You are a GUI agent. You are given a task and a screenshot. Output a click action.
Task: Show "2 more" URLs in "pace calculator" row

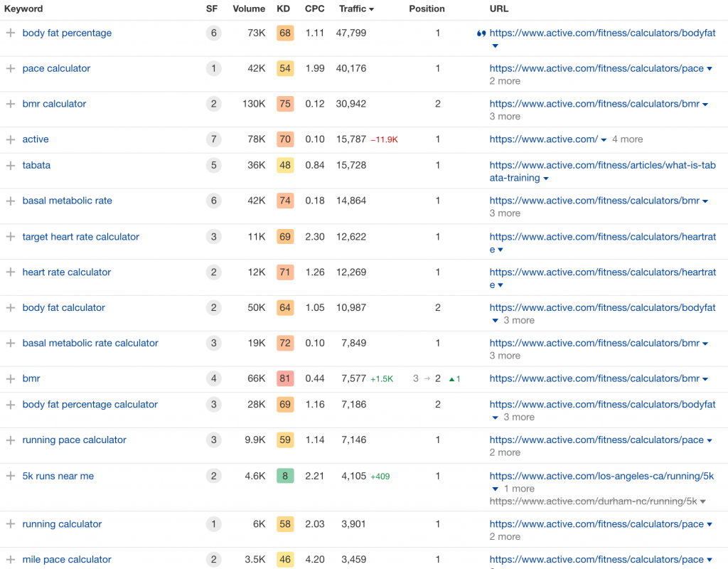pos(505,81)
